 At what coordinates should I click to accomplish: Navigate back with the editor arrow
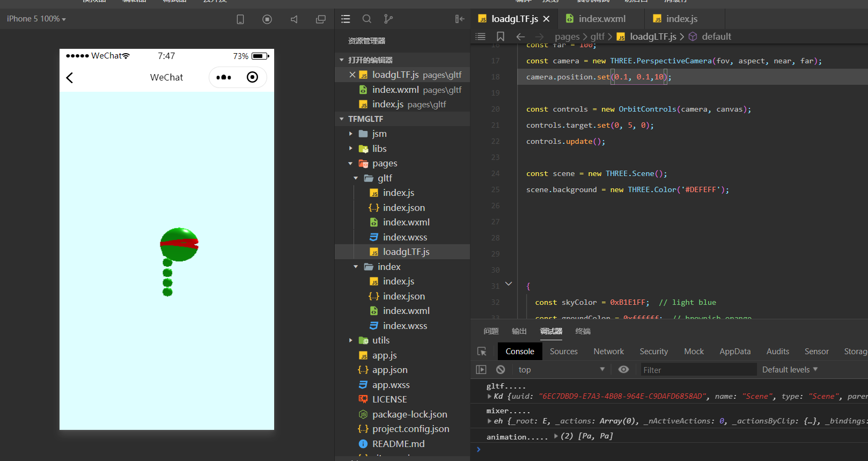[x=520, y=36]
